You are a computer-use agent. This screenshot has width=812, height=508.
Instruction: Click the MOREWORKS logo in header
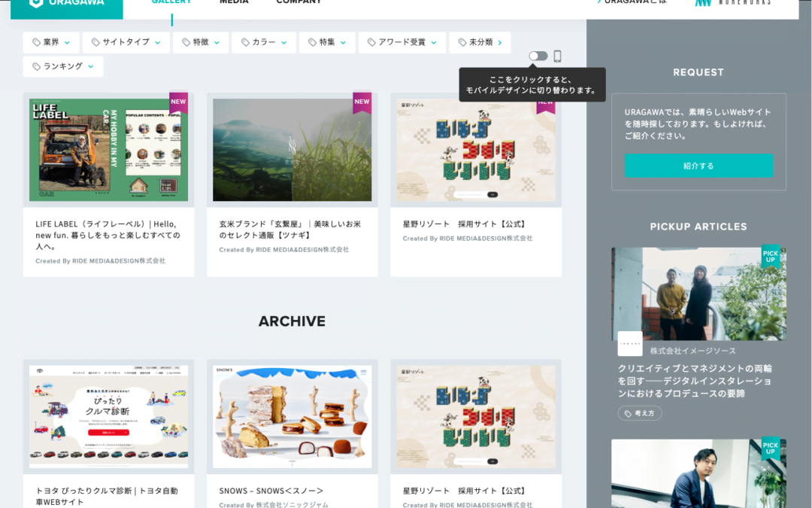tap(732, 2)
